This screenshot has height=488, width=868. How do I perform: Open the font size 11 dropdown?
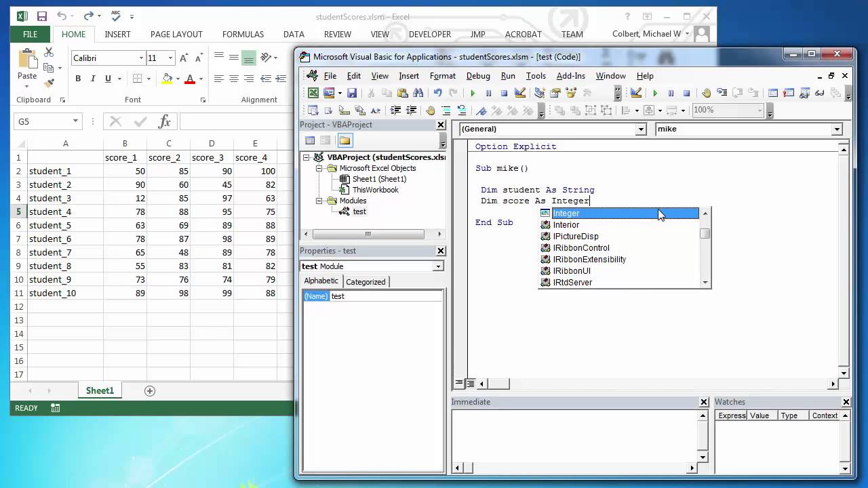click(170, 58)
